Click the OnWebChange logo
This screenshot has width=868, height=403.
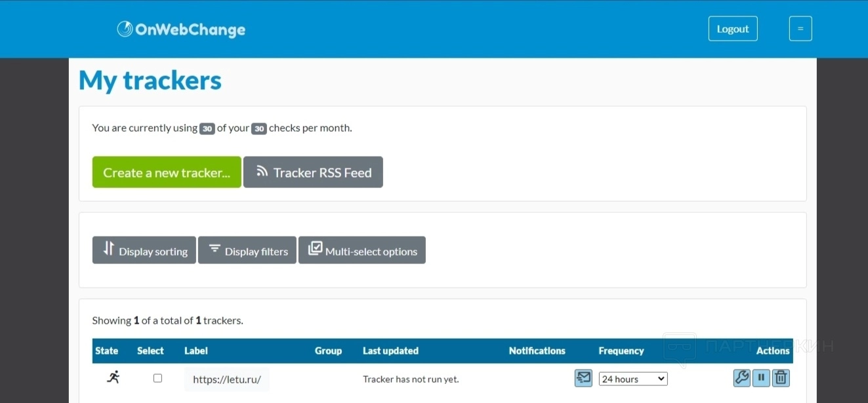click(x=181, y=29)
